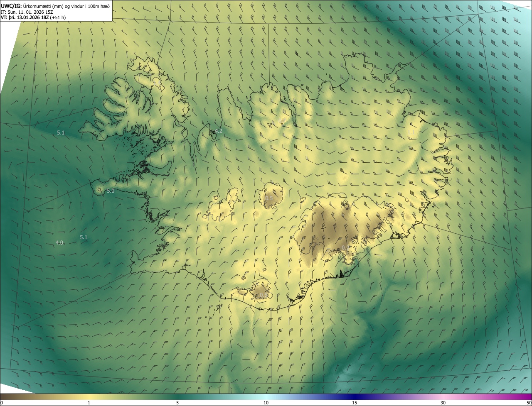Image resolution: width=532 pixels, height=406 pixels.
Task: Click the colour scale tick labelled 5
Action: [177, 403]
